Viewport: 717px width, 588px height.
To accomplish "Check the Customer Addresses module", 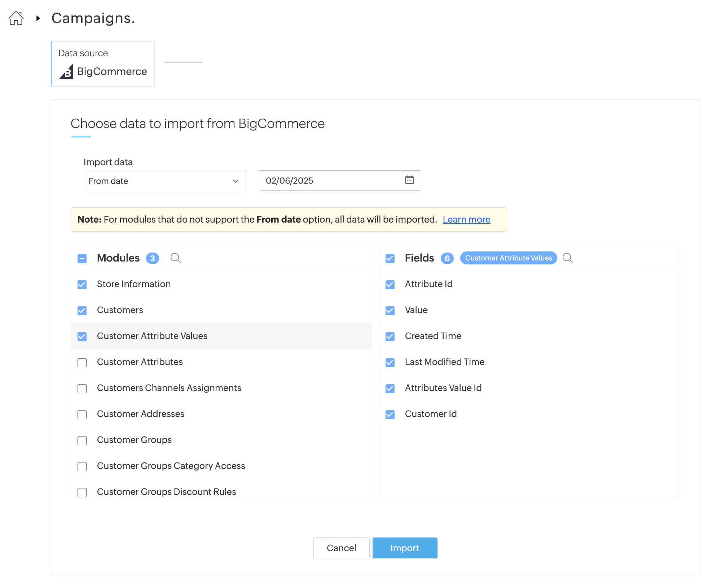I will (82, 414).
